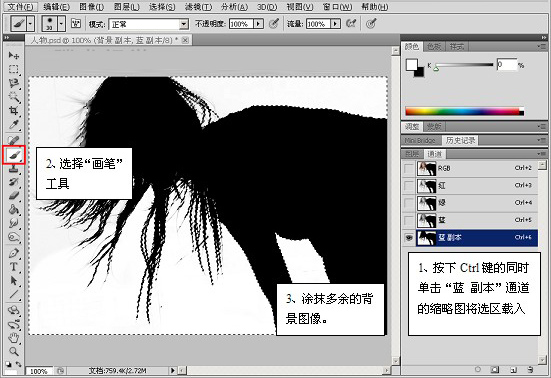Select the Move tool
Viewport: 551px width, 378px height.
[14, 55]
